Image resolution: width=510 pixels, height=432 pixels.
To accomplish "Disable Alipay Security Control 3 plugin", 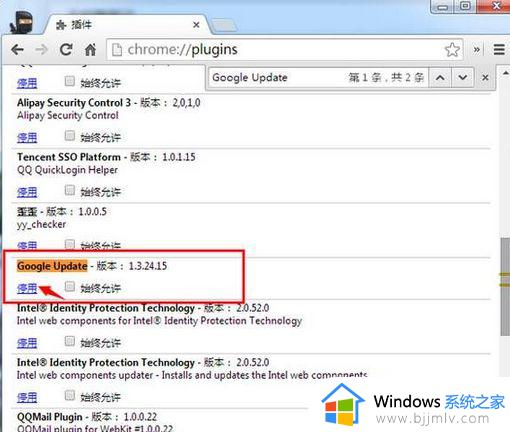I will pos(27,138).
